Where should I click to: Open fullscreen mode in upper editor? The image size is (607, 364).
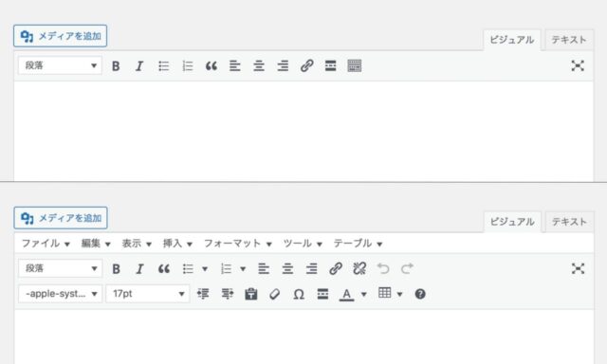[578, 65]
